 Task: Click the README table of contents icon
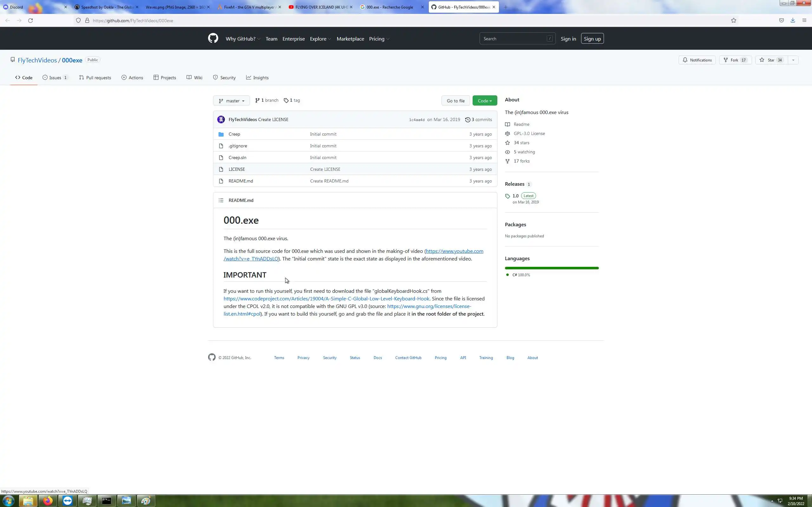click(221, 200)
